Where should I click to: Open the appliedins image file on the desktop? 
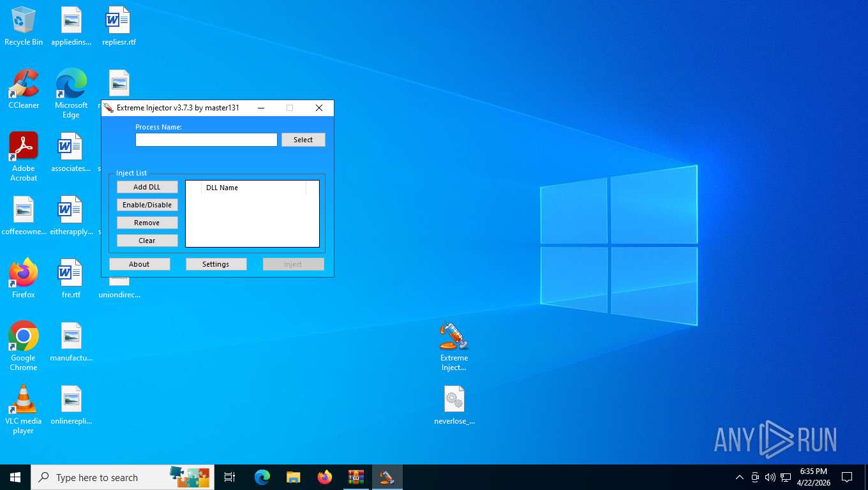pos(71,26)
